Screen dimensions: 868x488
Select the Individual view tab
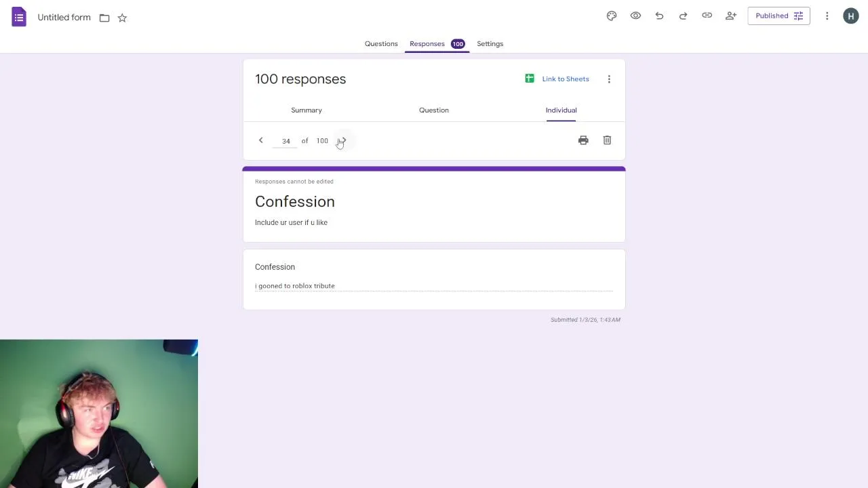(x=561, y=110)
